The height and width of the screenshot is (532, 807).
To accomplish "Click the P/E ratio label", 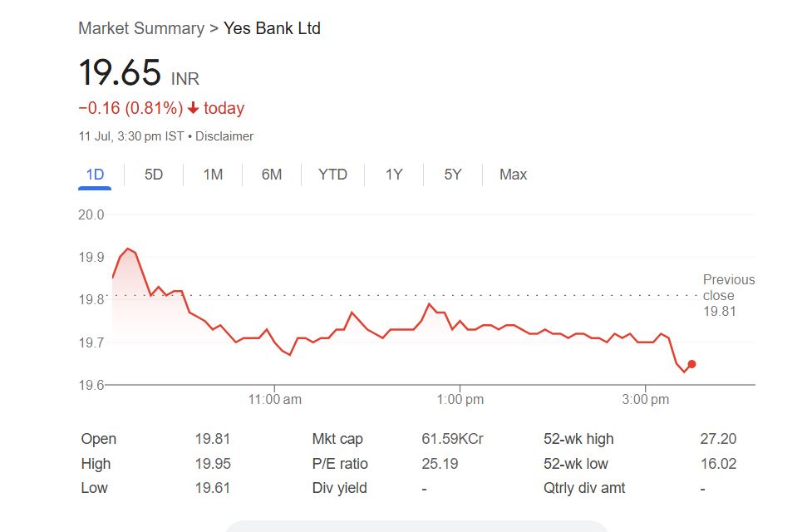I will 339,464.
